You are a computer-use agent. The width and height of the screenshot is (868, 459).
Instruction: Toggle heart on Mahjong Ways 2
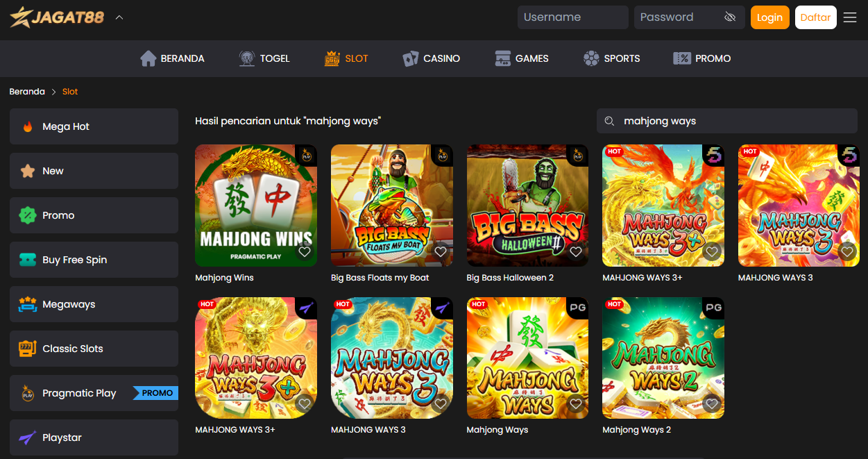pyautogui.click(x=711, y=403)
